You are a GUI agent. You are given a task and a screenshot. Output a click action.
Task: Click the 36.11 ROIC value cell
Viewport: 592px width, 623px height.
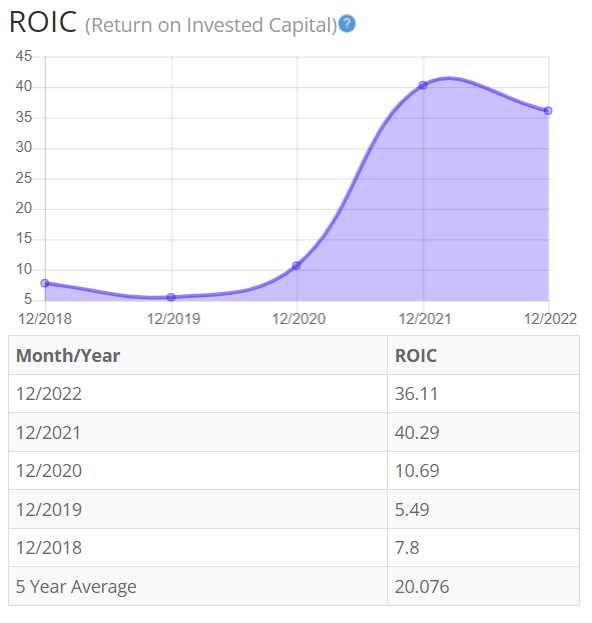pos(484,394)
